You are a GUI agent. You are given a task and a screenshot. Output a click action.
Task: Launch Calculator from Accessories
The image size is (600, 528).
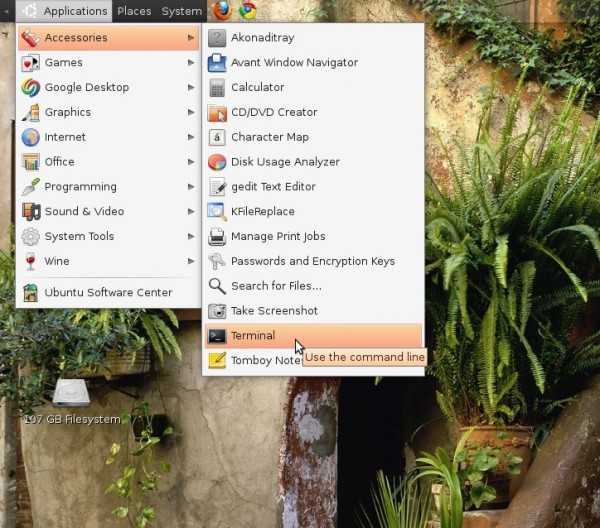click(x=313, y=88)
